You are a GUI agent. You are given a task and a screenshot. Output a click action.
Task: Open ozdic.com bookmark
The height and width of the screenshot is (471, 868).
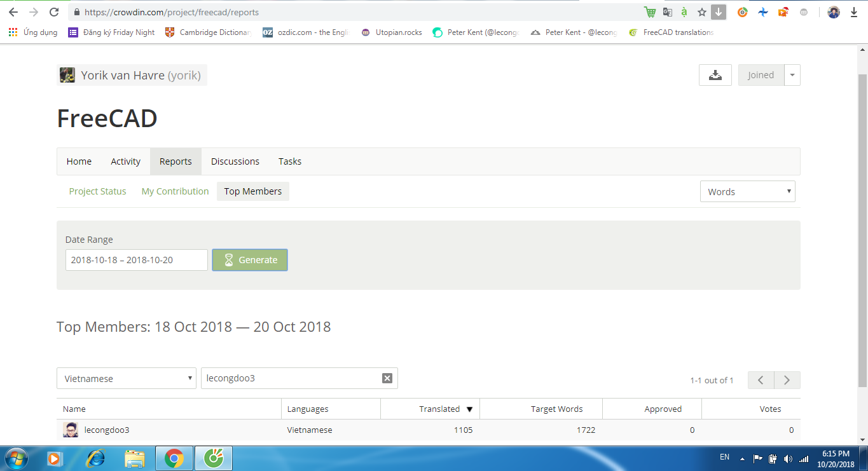(x=306, y=32)
